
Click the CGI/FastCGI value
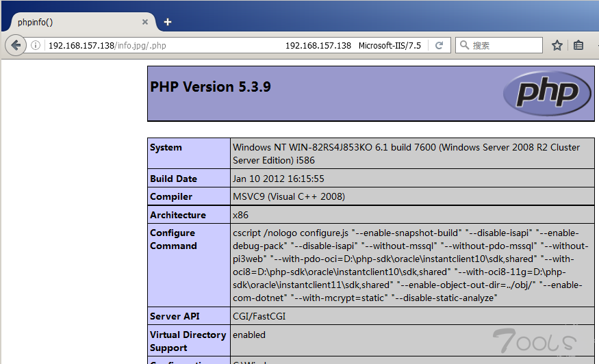coord(259,316)
